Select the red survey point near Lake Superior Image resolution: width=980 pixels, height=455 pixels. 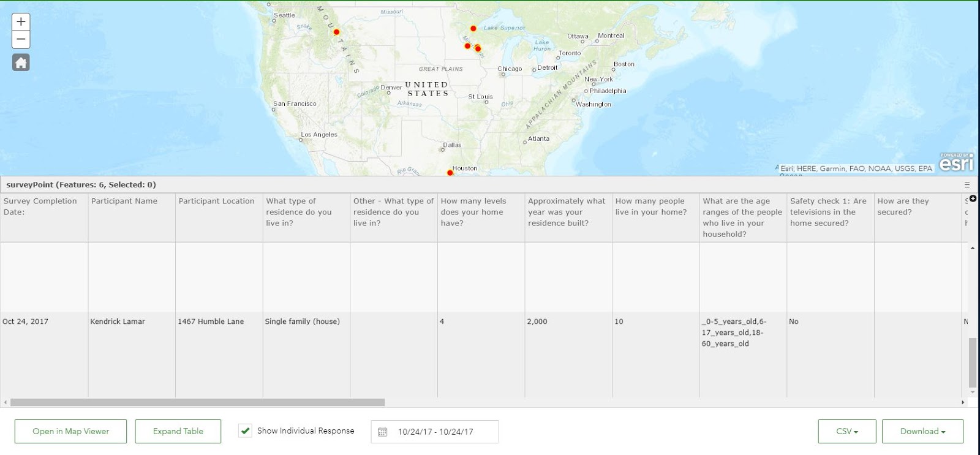[473, 28]
